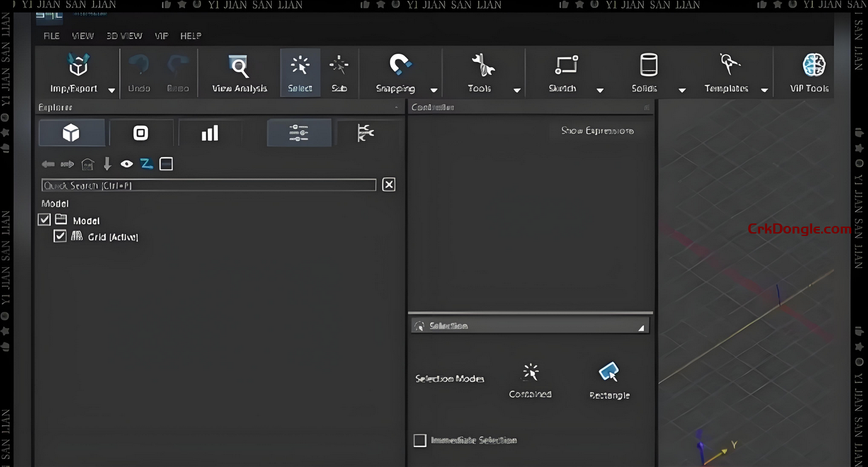Click the Show Expressions button
This screenshot has width=868, height=467.
point(597,131)
